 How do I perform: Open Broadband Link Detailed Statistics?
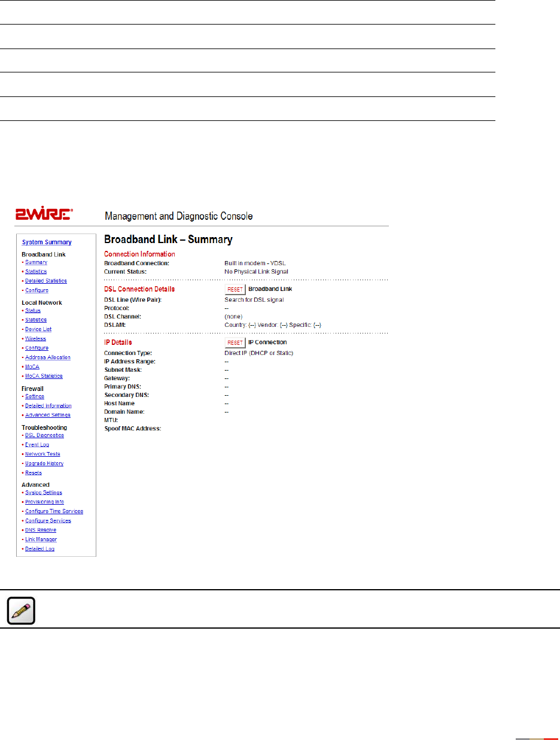point(46,281)
